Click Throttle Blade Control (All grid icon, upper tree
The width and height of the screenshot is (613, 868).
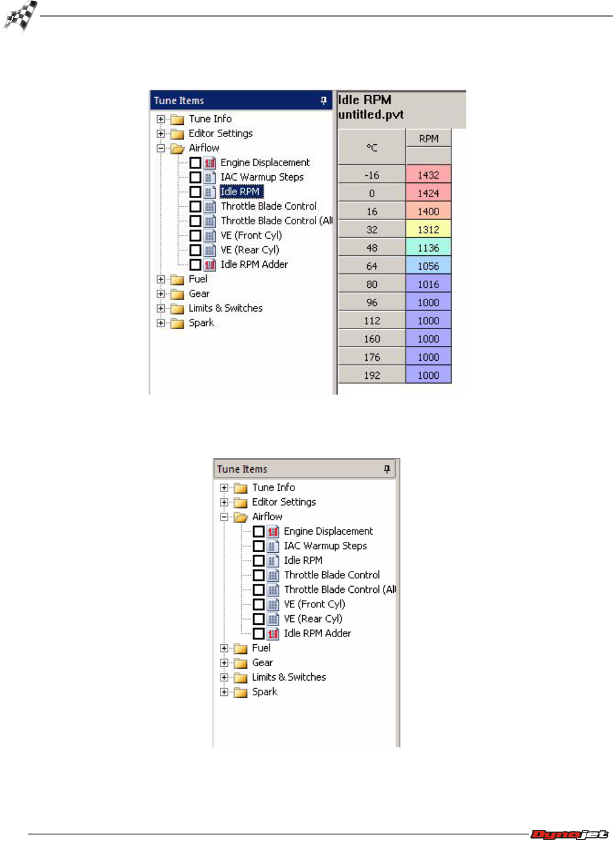[x=210, y=221]
